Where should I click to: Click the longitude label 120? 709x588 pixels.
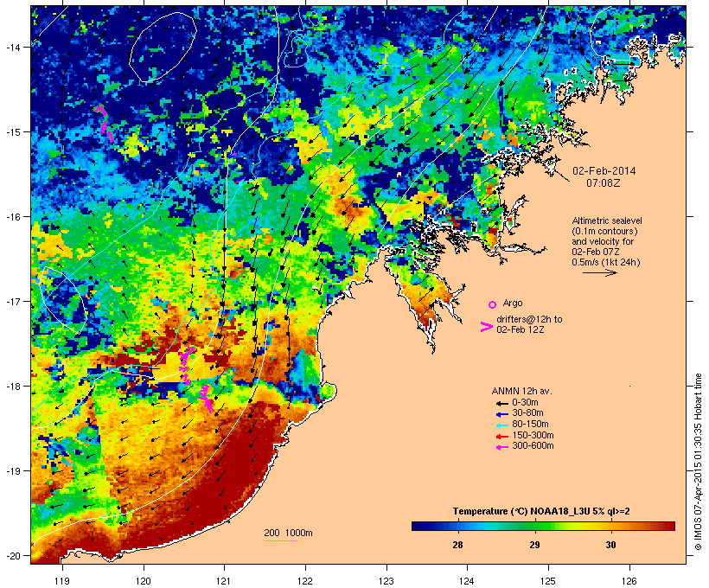click(x=144, y=581)
